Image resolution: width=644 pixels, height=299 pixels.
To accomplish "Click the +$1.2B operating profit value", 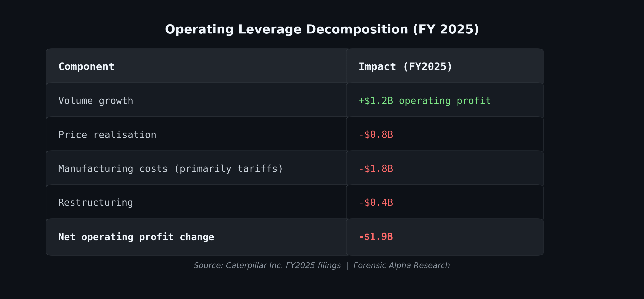I will point(425,101).
